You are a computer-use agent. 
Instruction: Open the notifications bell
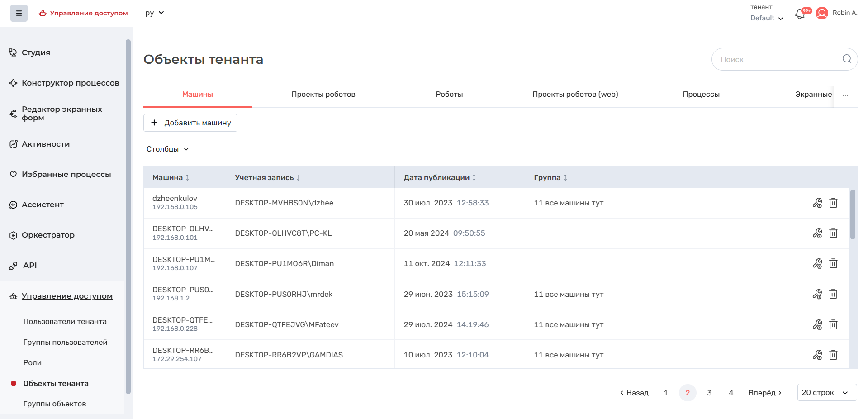click(800, 14)
